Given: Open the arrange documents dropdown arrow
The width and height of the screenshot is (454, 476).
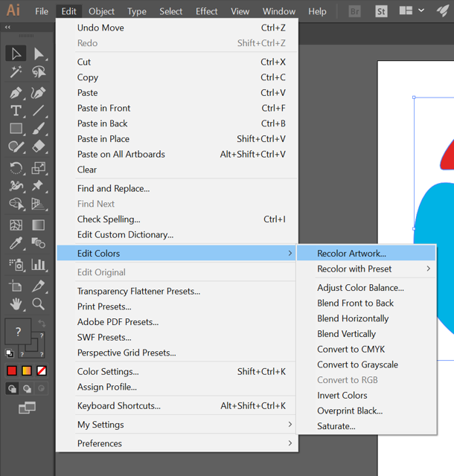Looking at the screenshot, I should 421,11.
